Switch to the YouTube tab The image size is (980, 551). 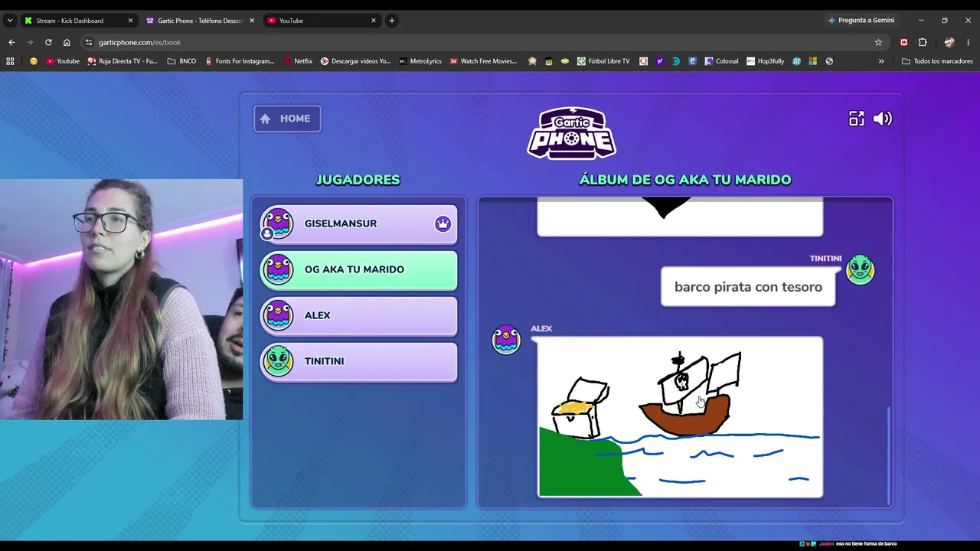tap(322, 21)
